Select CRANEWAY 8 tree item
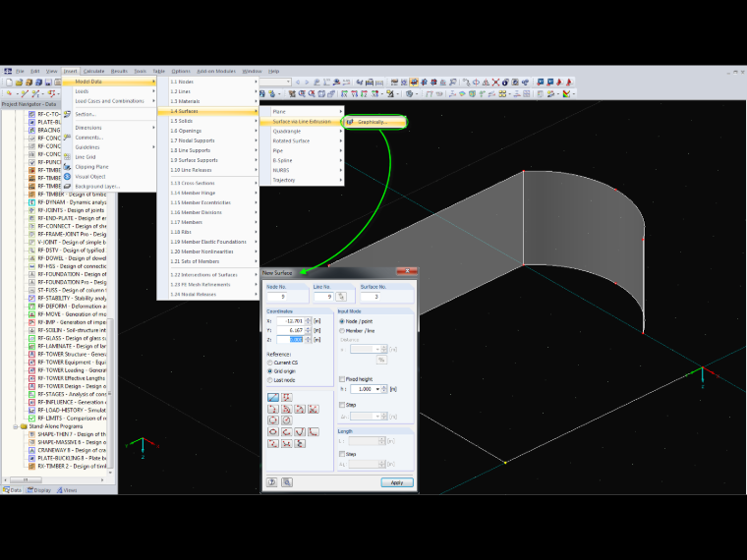Viewport: 747px width, 560px height. point(68,450)
